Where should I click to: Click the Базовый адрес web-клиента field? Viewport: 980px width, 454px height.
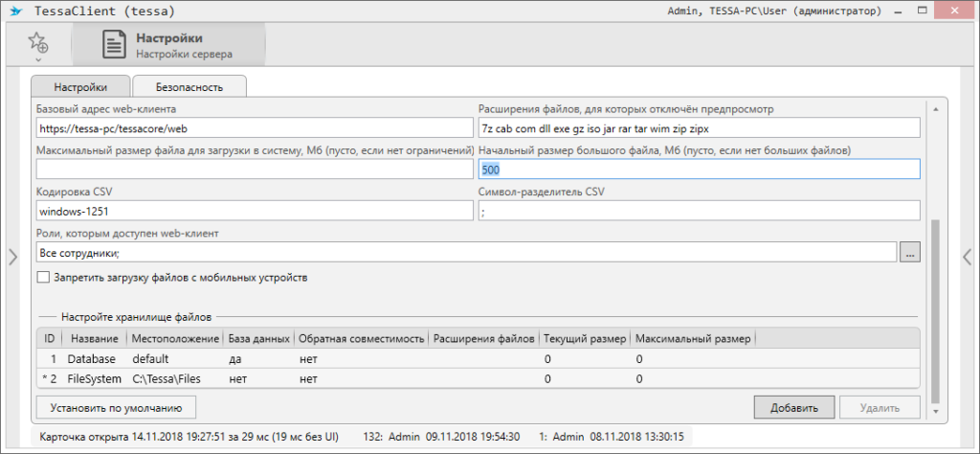tap(255, 127)
